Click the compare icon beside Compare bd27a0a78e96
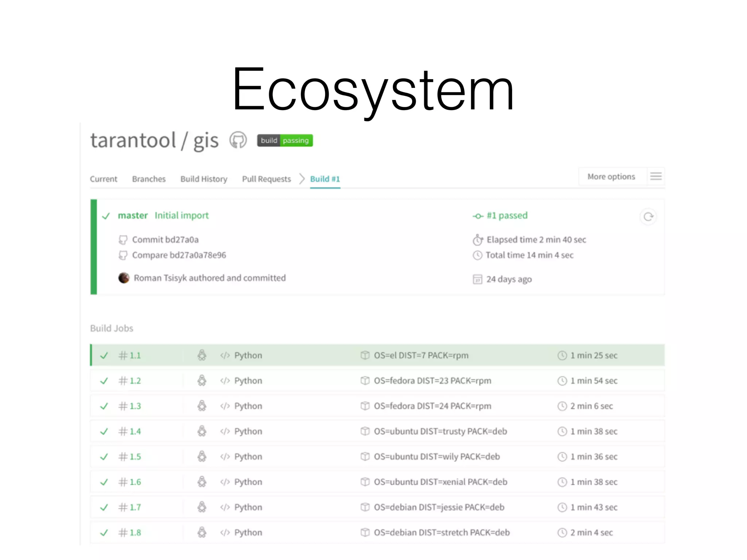Screen dimensions: 747x560 click(x=123, y=255)
